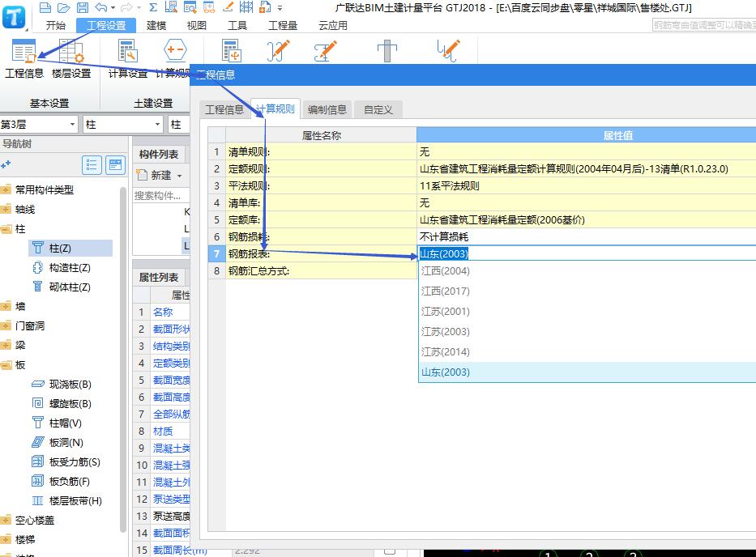Image resolution: width=756 pixels, height=557 pixels.
Task: Open the 新建 dropdown arrow in 构件列表
Action: pyautogui.click(x=179, y=176)
